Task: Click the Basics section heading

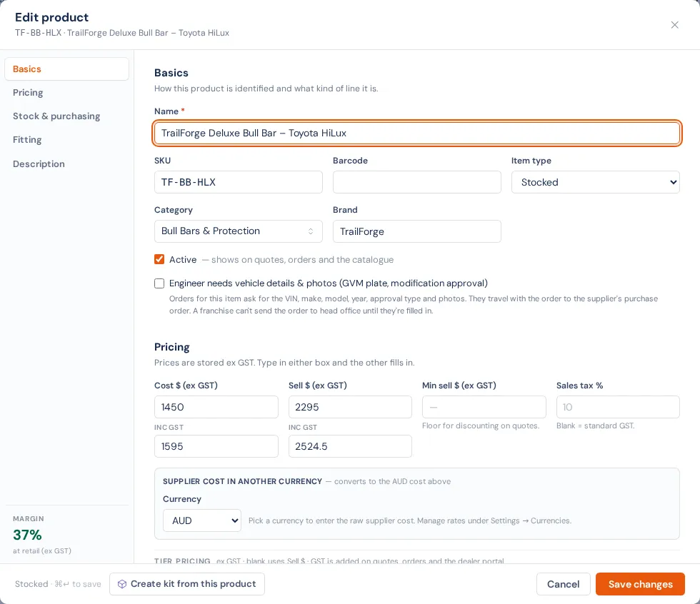Action: pos(171,73)
